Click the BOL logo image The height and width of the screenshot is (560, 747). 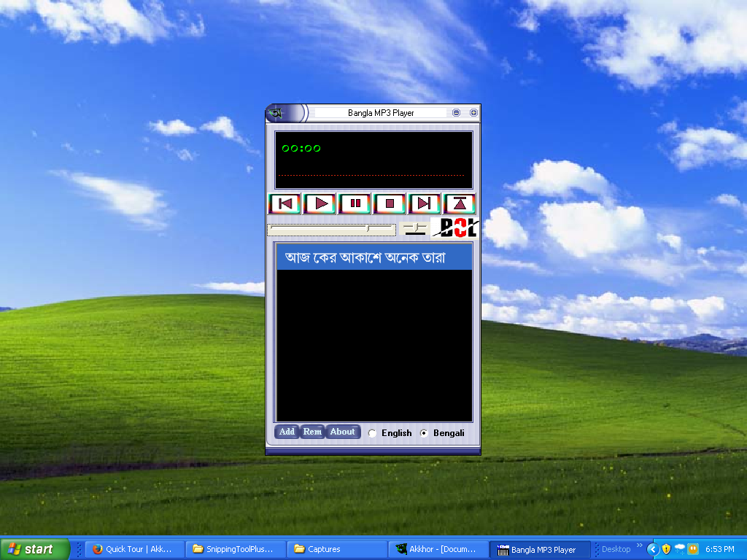pos(455,228)
